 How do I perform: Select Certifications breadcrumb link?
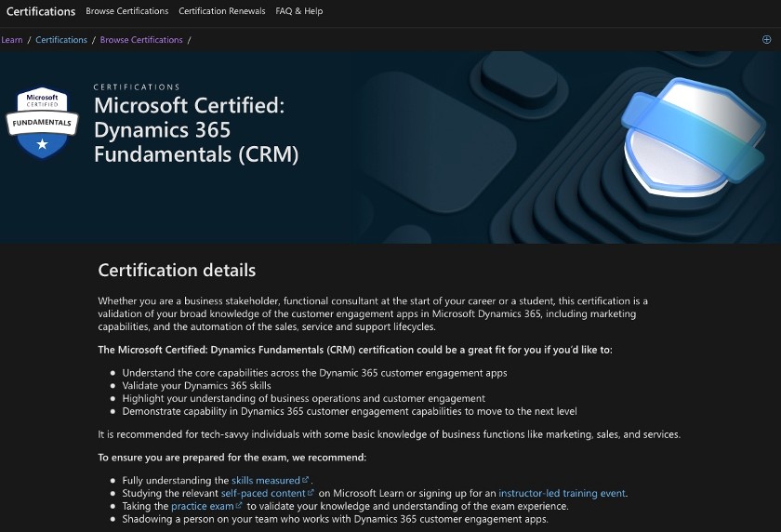[61, 40]
